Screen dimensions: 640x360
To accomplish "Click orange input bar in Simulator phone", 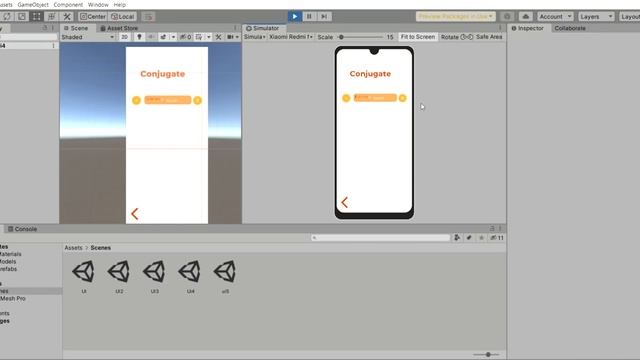I will 375,98.
